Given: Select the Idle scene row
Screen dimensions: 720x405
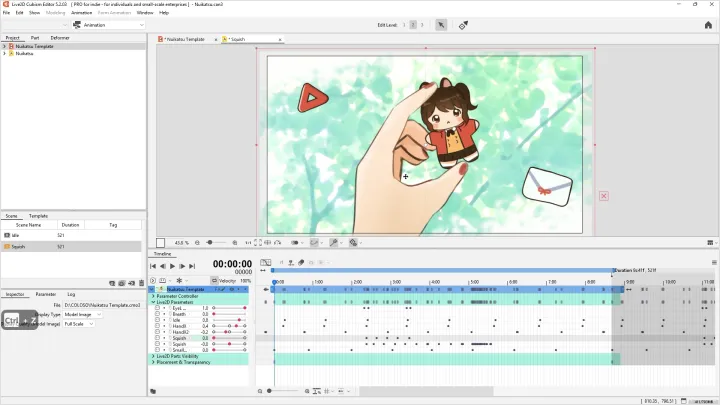Looking at the screenshot, I should pyautogui.click(x=71, y=235).
